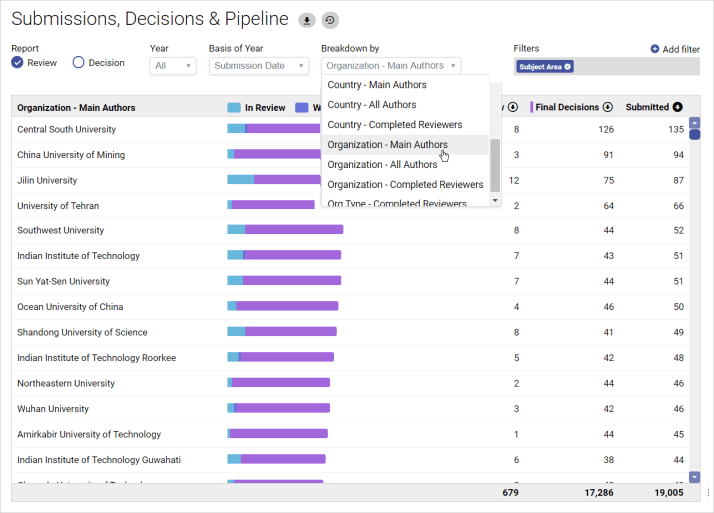The height and width of the screenshot is (513, 714).
Task: Select Country - Completed Reviewers from list
Action: pos(394,125)
